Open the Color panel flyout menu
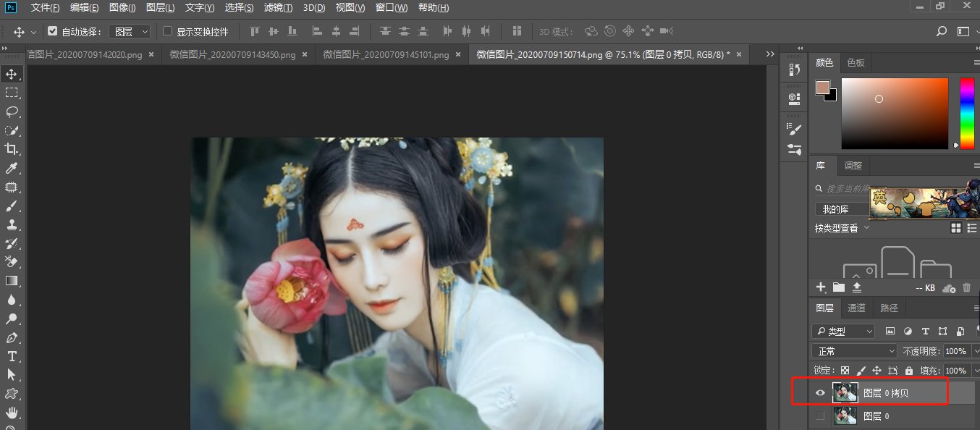Viewport: 980px width, 430px height. pyautogui.click(x=976, y=63)
